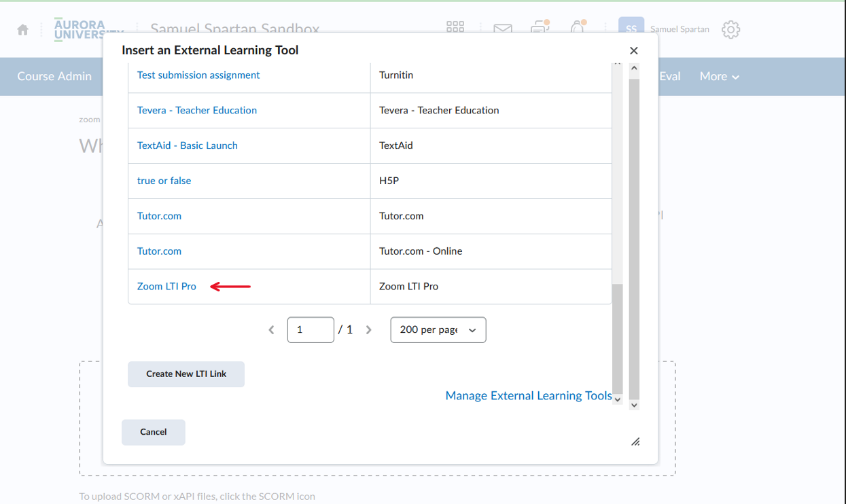
Task: Select the Zoom LTI Pro link
Action: pos(166,287)
